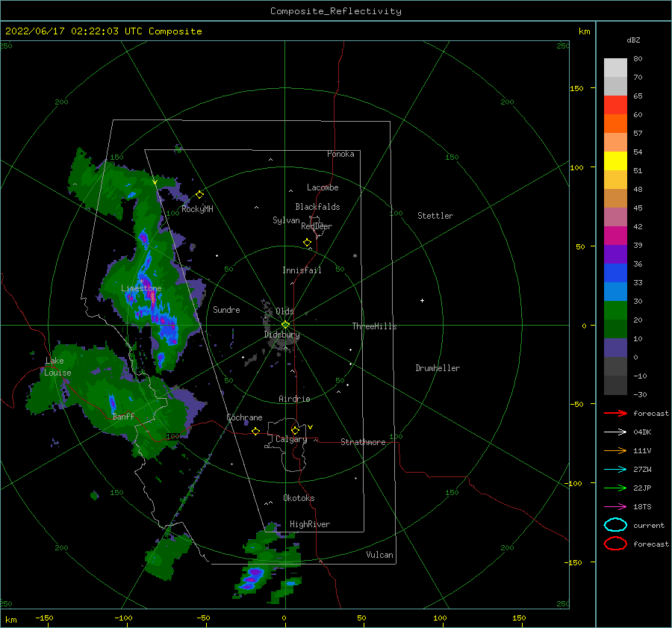The height and width of the screenshot is (628, 672).
Task: Click the Composite_Reflectivity title
Action: tap(336, 11)
